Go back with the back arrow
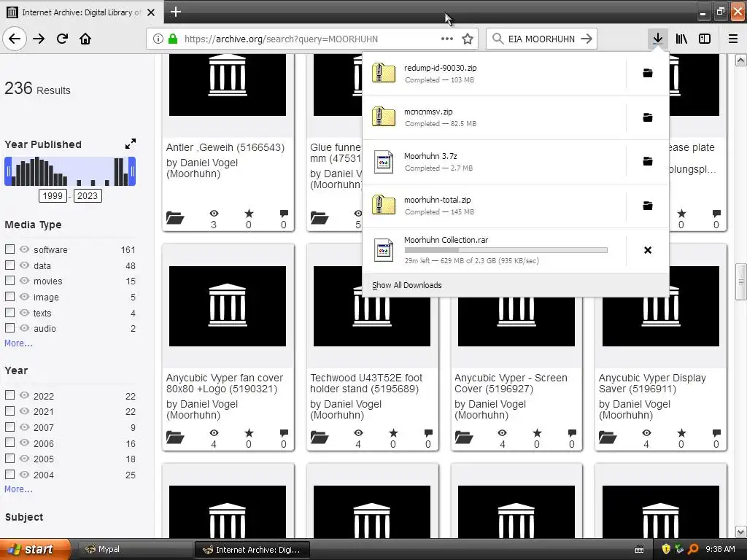The image size is (747, 560). pyautogui.click(x=15, y=39)
